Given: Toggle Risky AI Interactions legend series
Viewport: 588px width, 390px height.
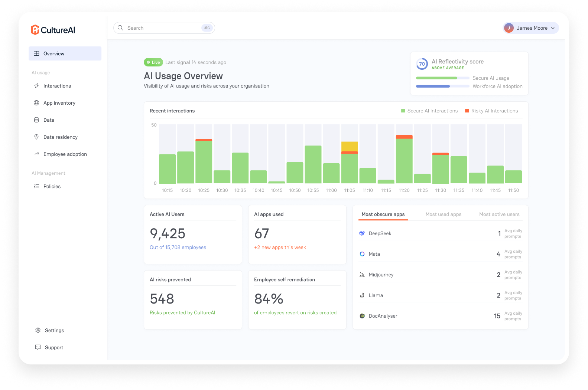Looking at the screenshot, I should coord(491,111).
